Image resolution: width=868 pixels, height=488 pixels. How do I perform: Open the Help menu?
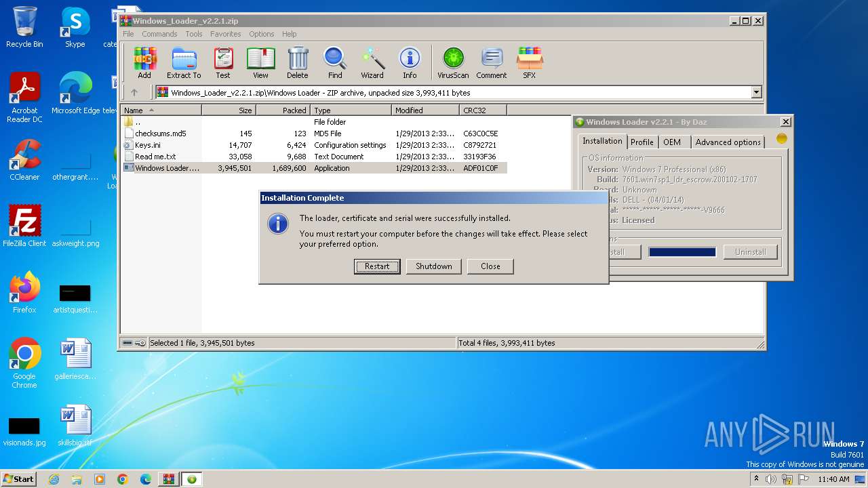(290, 34)
